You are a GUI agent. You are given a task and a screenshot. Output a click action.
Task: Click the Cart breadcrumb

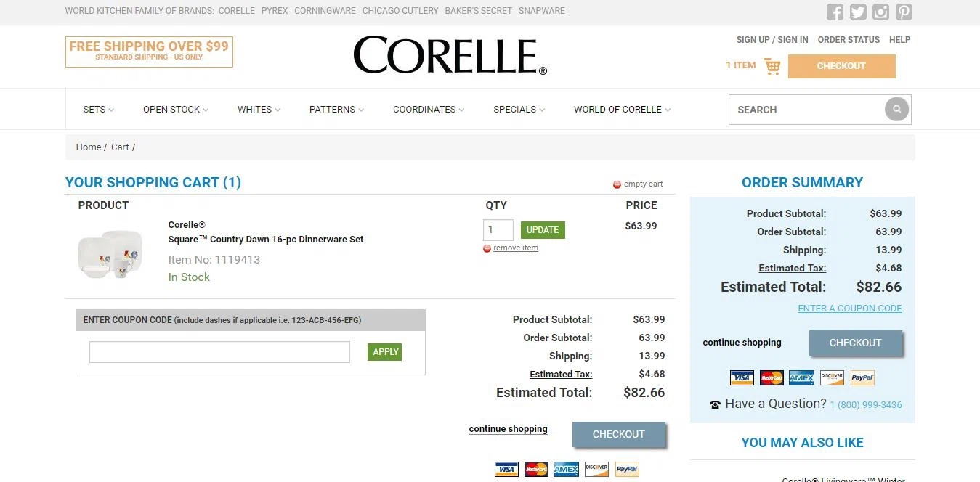120,147
